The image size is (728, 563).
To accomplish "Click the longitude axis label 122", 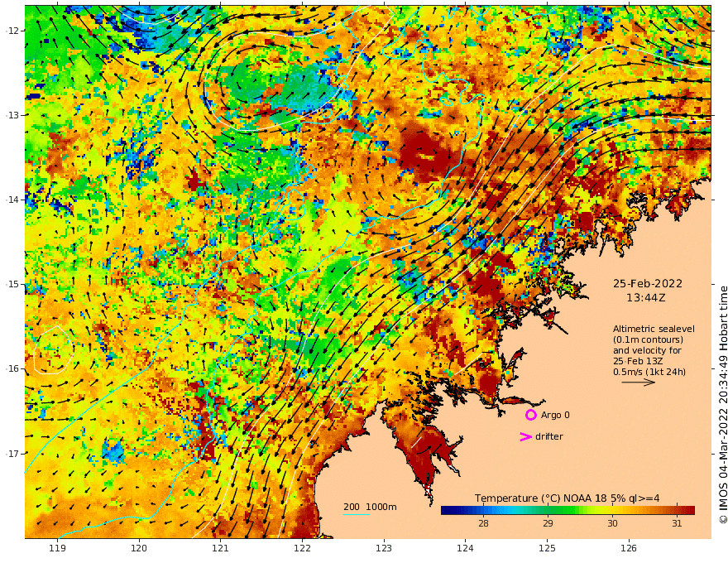I will (302, 548).
